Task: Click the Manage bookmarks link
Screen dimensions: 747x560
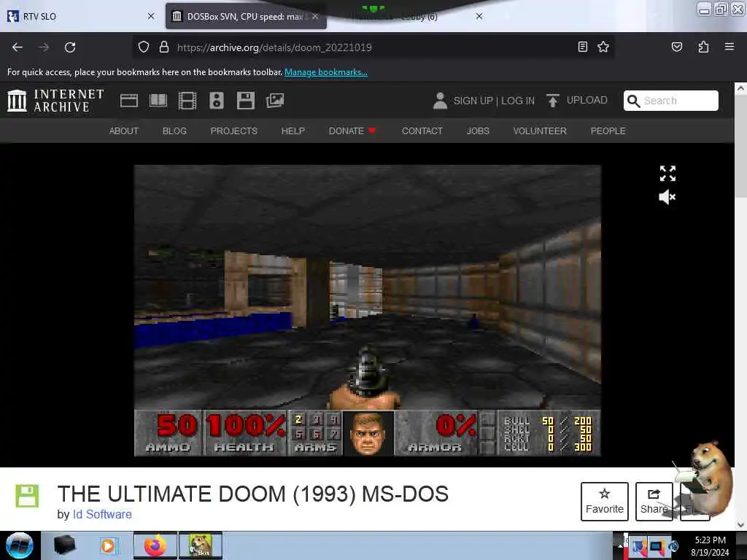Action: (x=326, y=72)
